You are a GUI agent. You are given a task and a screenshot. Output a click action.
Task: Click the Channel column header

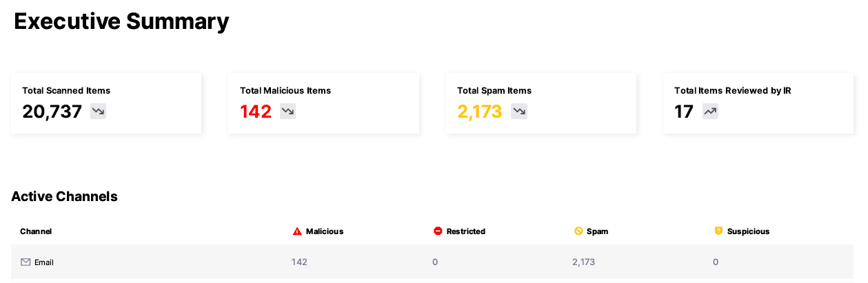coord(36,231)
